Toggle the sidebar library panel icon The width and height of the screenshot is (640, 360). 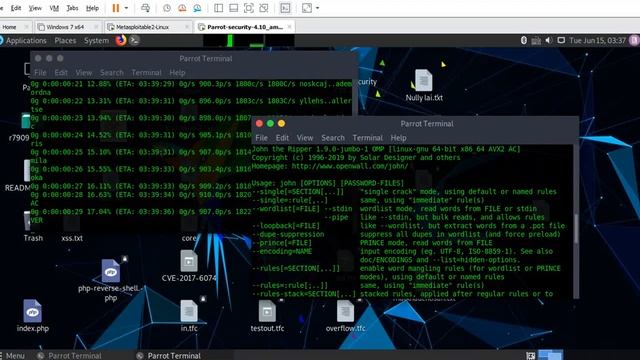(x=218, y=8)
